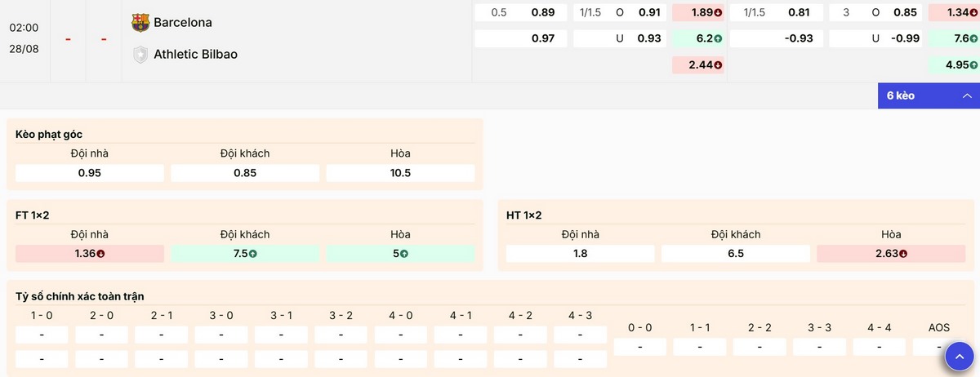The height and width of the screenshot is (377, 980).
Task: Select the odds cell under '4 - 4'
Action: [880, 347]
